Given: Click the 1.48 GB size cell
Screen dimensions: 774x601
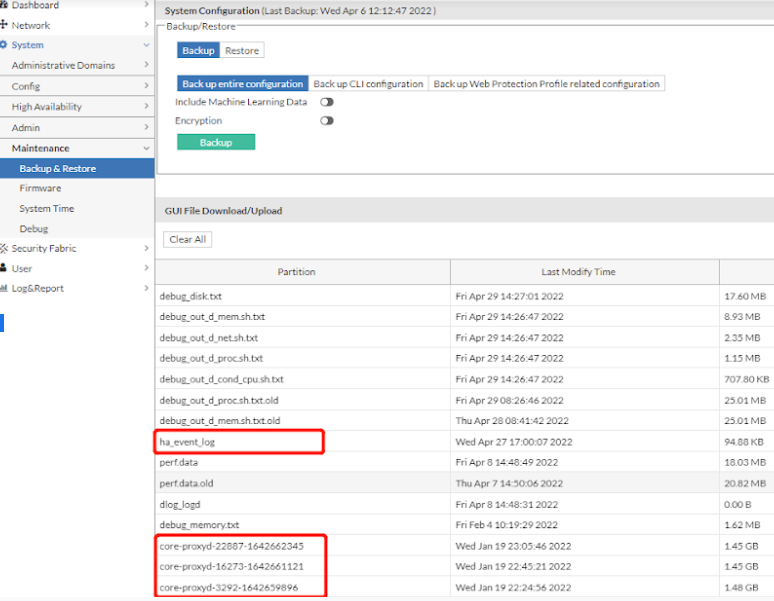Looking at the screenshot, I should [741, 588].
